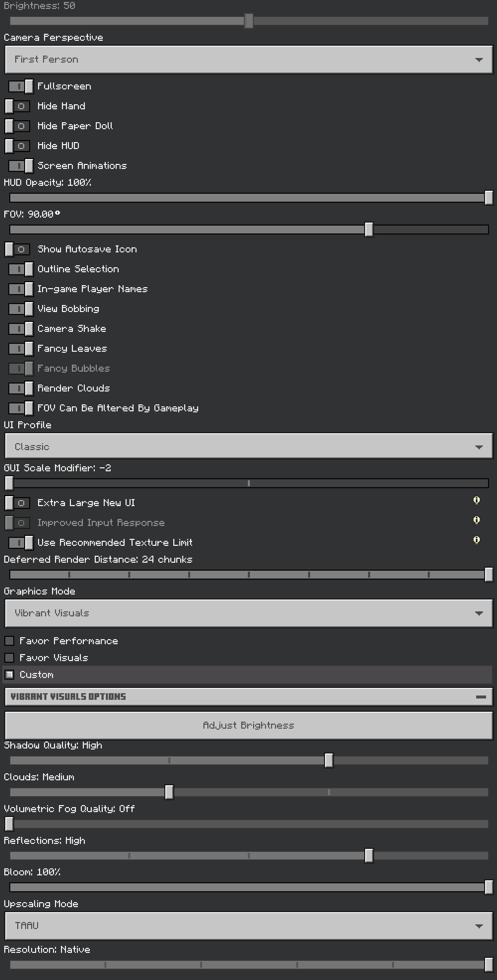Toggle the Fullscreen switch
The width and height of the screenshot is (497, 980).
coord(21,86)
